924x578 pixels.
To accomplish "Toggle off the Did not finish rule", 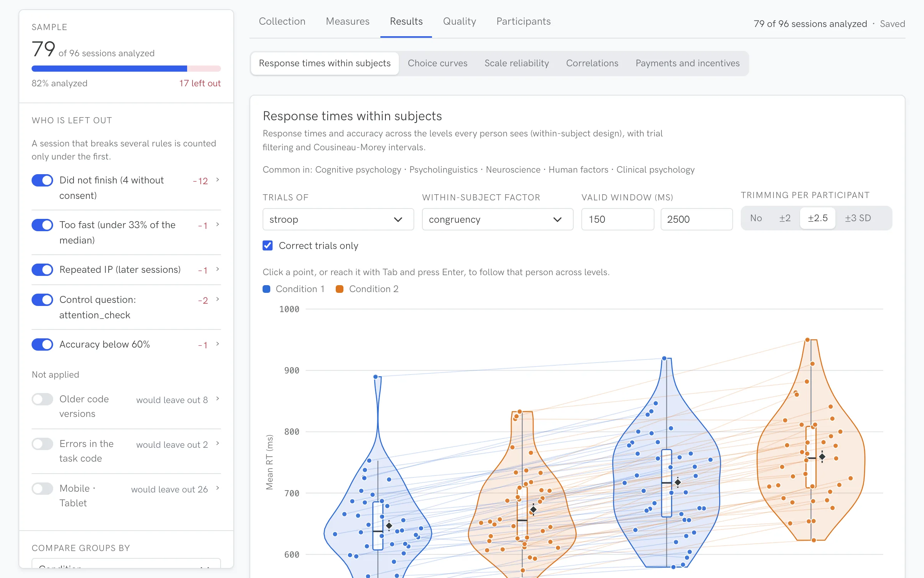I will coord(42,180).
